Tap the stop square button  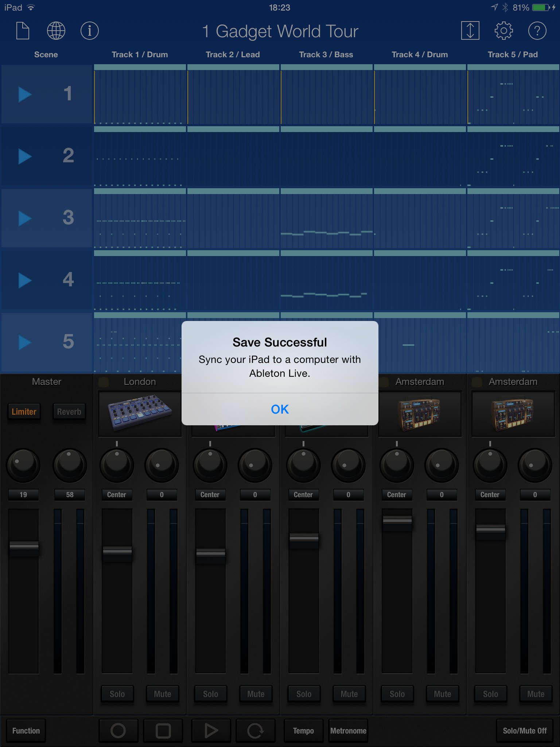pos(163,731)
